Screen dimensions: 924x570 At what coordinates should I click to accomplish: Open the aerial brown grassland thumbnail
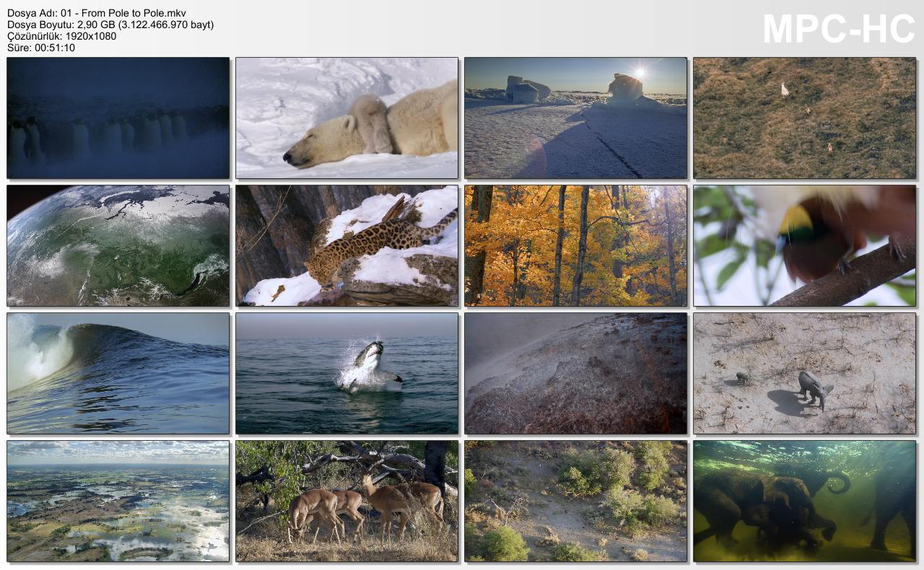(x=804, y=118)
